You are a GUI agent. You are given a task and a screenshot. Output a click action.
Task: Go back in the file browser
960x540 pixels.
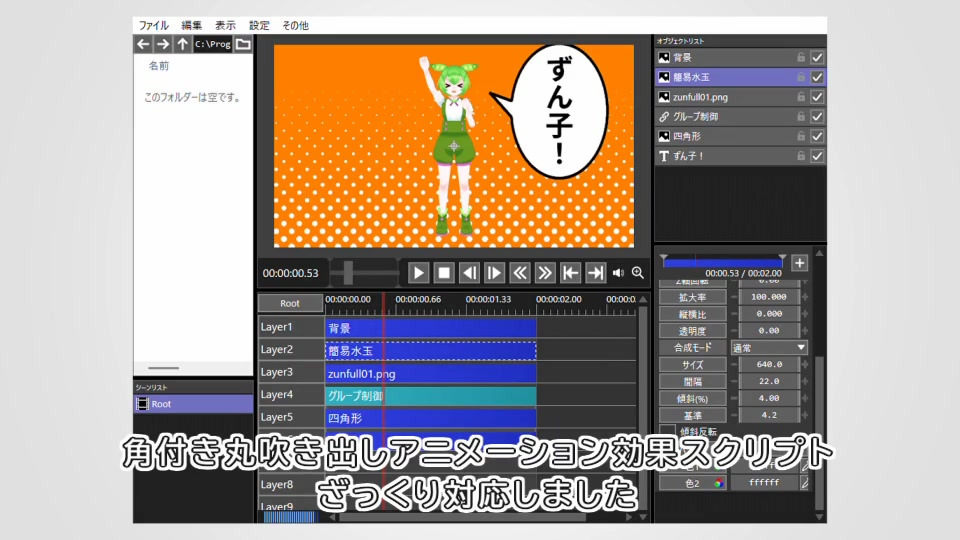pos(143,44)
